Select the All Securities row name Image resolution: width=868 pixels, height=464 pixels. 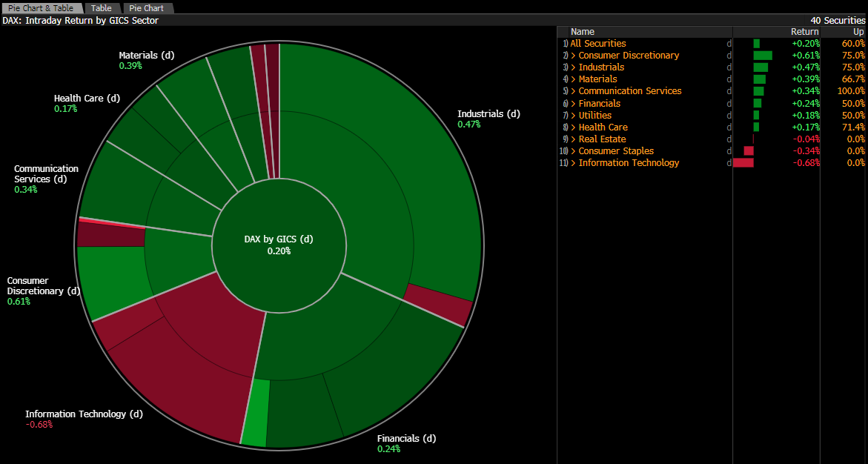(598, 43)
